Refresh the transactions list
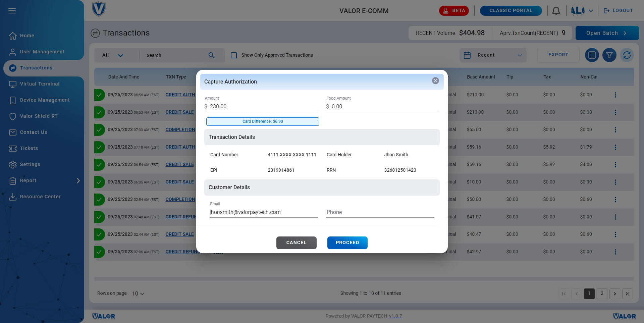 (627, 55)
